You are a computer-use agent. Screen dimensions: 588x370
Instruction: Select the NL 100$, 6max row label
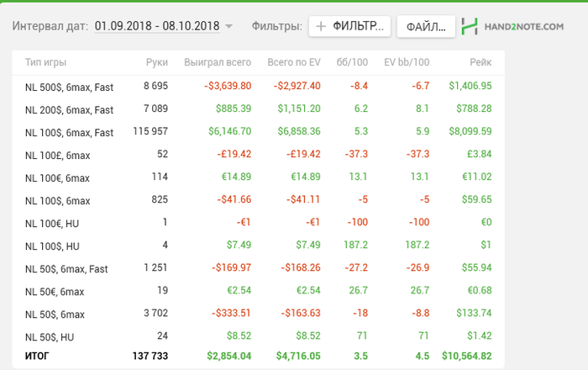(57, 201)
